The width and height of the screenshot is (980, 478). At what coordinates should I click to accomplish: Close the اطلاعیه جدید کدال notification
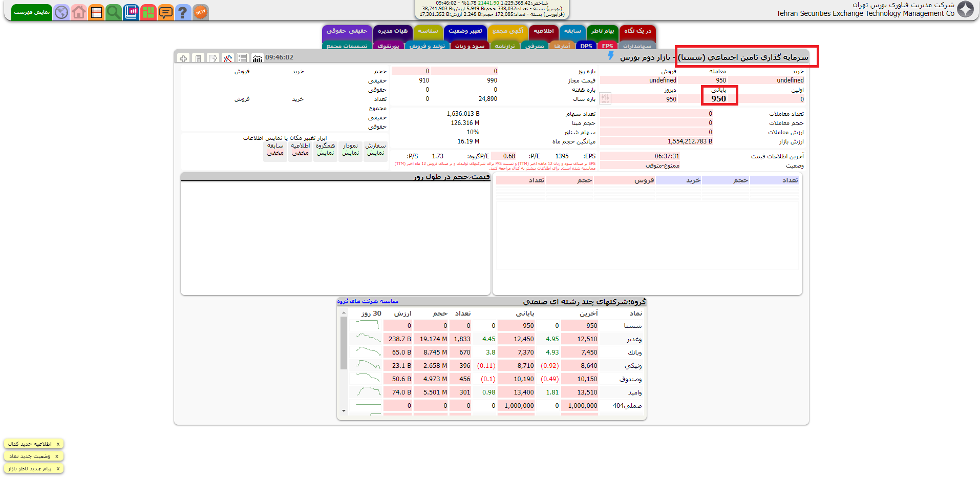[x=58, y=444]
